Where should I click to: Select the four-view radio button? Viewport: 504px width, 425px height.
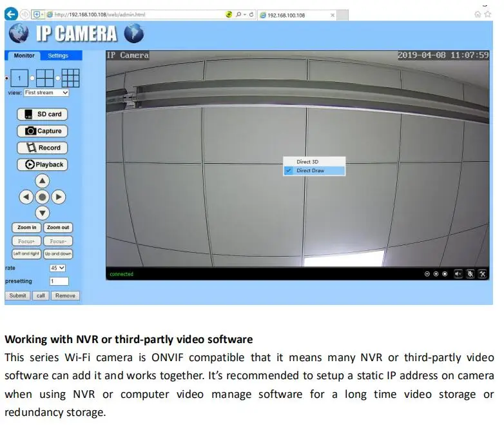(32, 78)
